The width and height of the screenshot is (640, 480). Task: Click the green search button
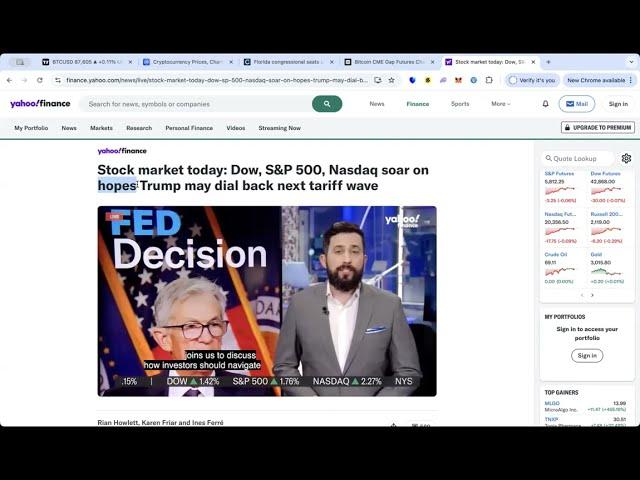(327, 104)
